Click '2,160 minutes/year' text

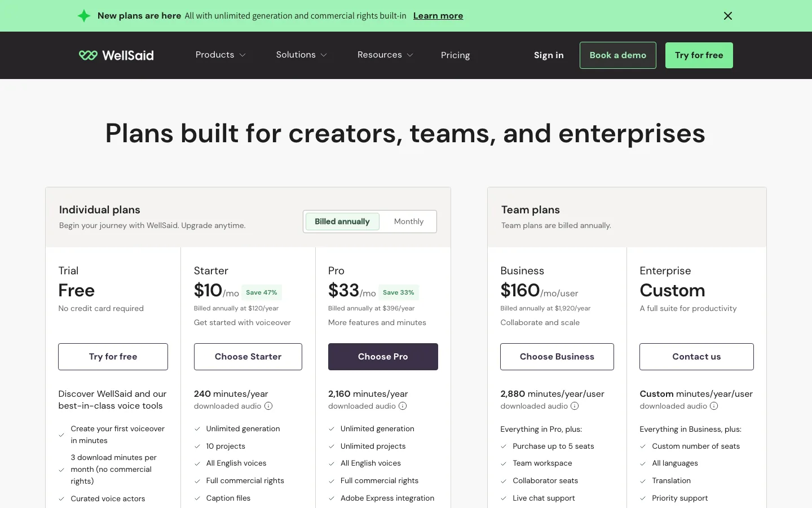(x=368, y=394)
